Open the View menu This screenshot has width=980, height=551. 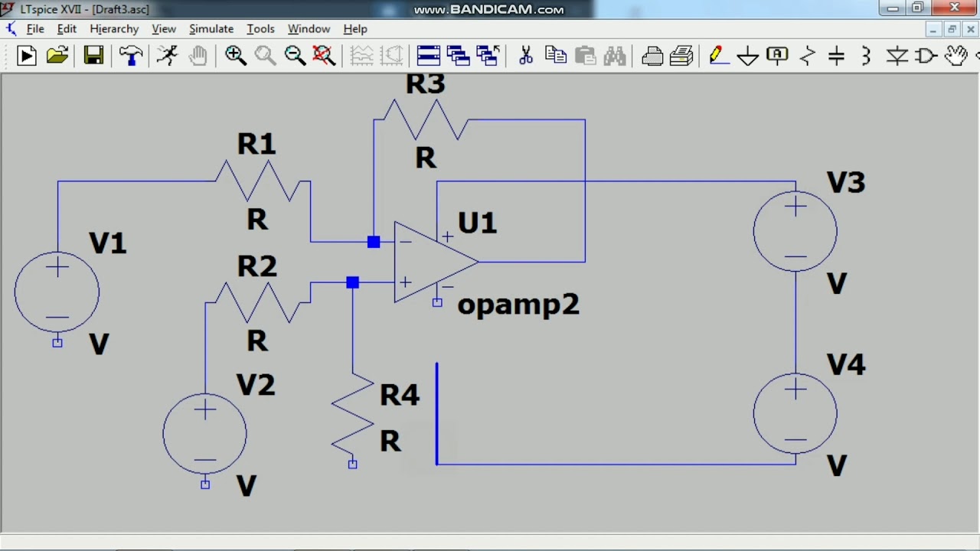pyautogui.click(x=164, y=29)
